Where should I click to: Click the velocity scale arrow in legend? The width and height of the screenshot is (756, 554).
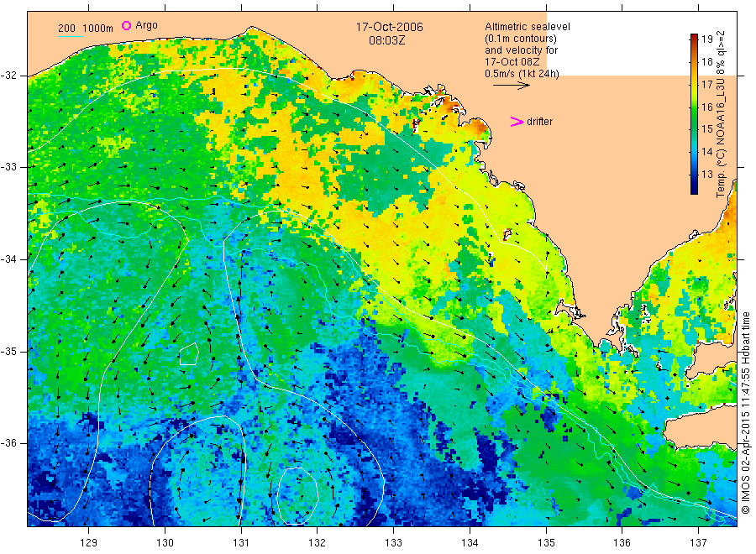click(511, 86)
